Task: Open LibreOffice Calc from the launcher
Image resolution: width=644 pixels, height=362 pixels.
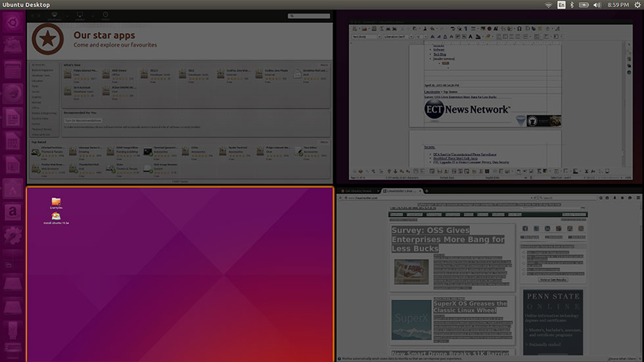Action: 12,141
